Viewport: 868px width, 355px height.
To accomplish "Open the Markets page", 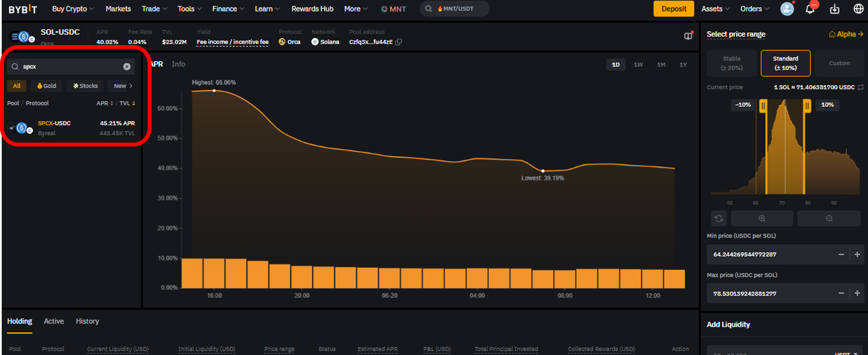I will pos(118,9).
